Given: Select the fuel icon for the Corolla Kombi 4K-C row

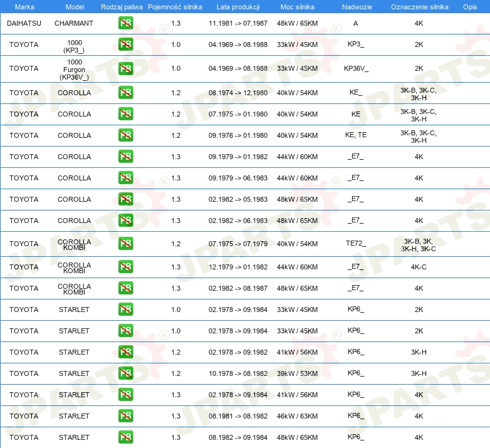Looking at the screenshot, I should (x=125, y=267).
